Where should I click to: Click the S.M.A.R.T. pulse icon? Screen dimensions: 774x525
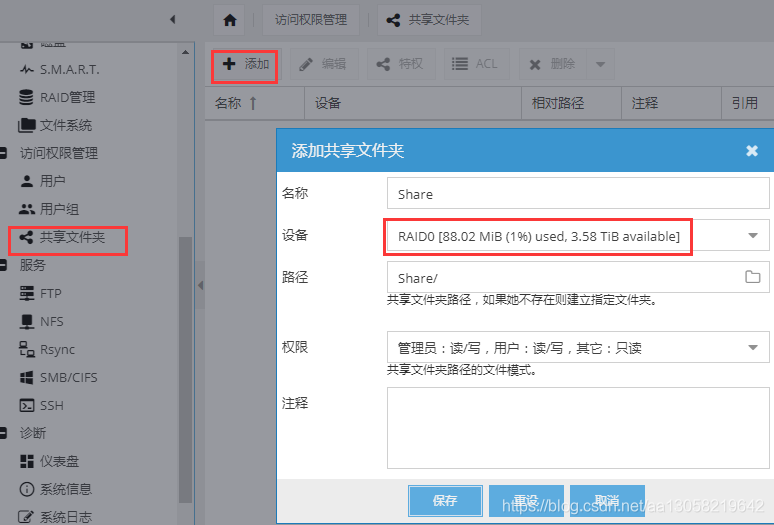27,70
